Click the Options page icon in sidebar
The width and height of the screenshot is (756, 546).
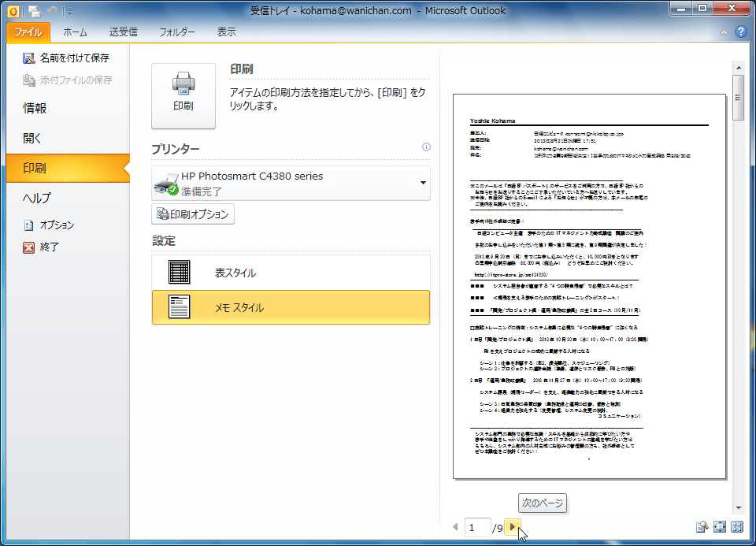[29, 225]
